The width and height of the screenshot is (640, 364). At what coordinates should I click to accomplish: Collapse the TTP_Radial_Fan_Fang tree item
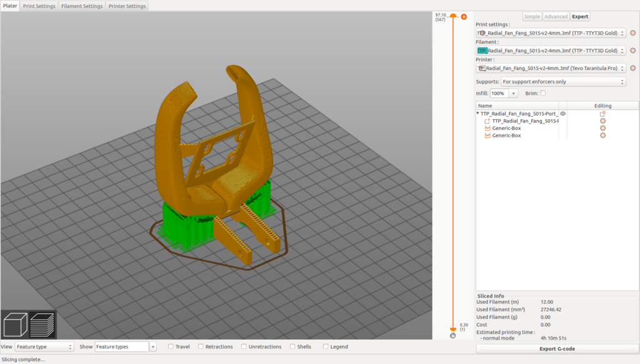tap(478, 114)
